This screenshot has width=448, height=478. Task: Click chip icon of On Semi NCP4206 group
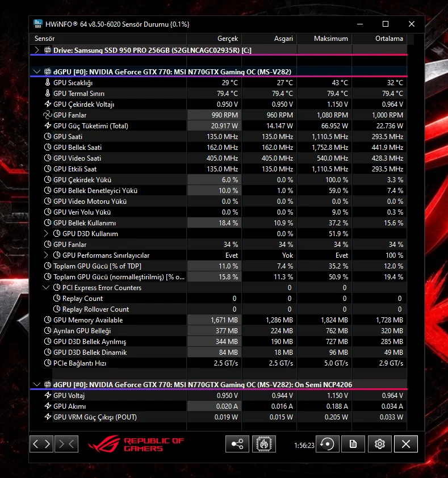pyautogui.click(x=48, y=384)
